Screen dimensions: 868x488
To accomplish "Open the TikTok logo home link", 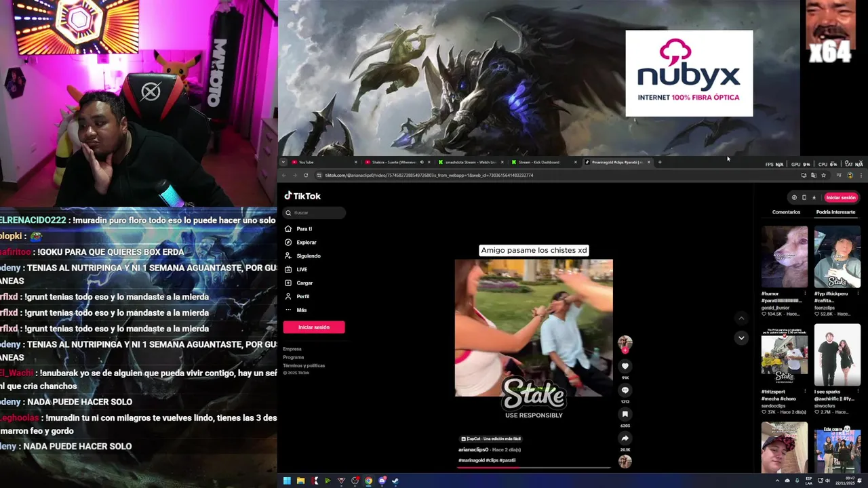I will pos(302,196).
